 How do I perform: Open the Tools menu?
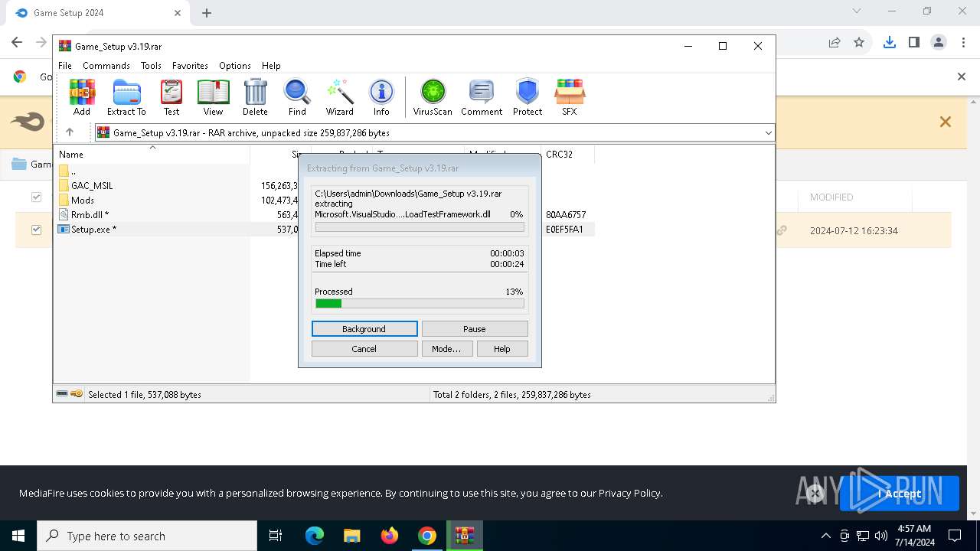151,66
